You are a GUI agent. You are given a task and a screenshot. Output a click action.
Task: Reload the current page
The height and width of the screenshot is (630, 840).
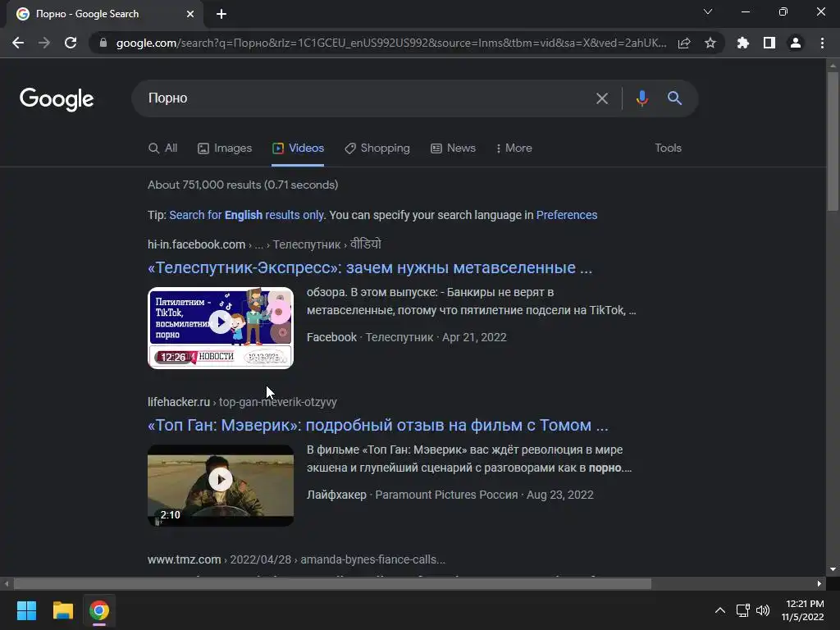(x=71, y=43)
